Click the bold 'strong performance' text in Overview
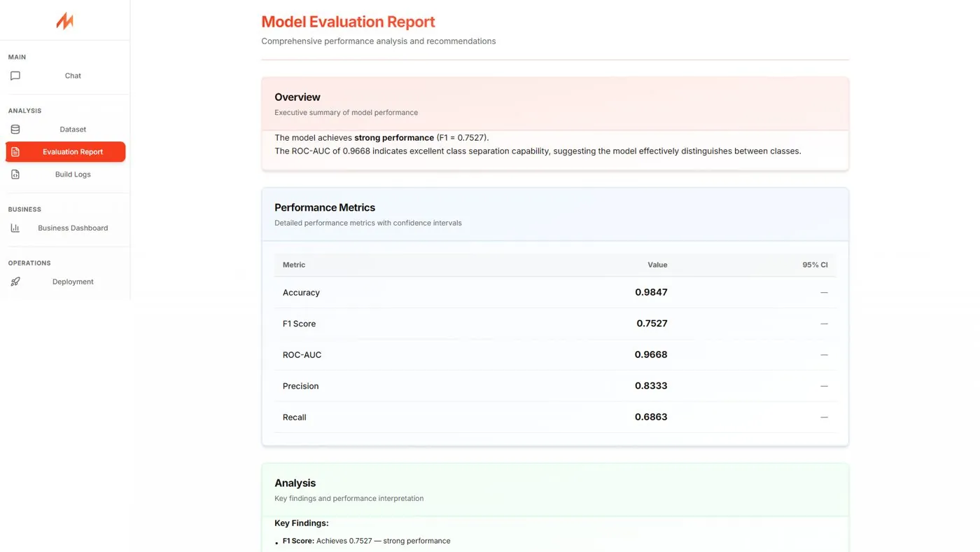Viewport: 980px width, 552px height. coord(394,138)
